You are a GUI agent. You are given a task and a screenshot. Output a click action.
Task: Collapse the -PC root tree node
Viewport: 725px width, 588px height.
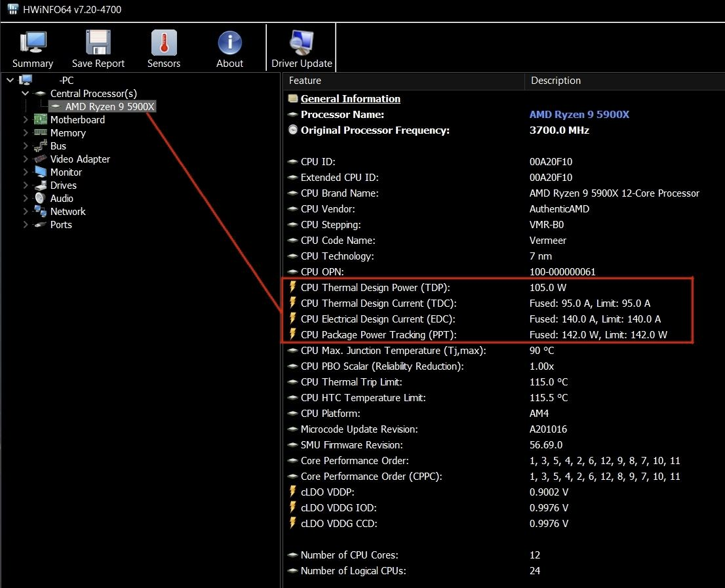point(10,80)
